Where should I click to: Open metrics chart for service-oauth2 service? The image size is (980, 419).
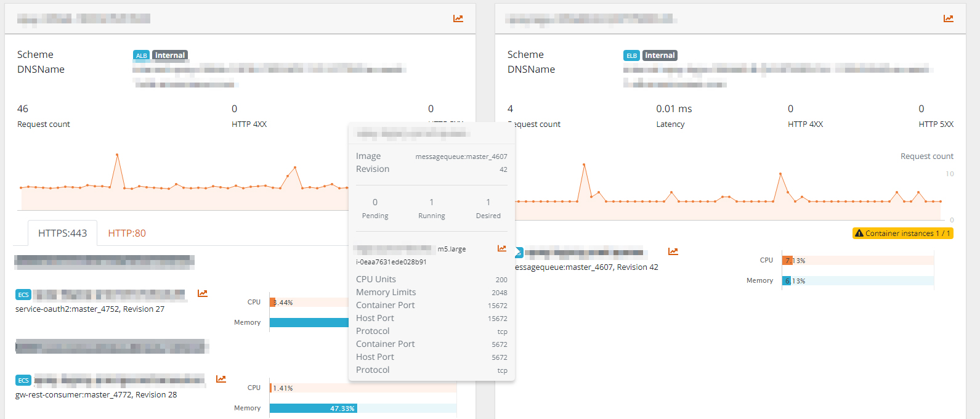pos(203,293)
